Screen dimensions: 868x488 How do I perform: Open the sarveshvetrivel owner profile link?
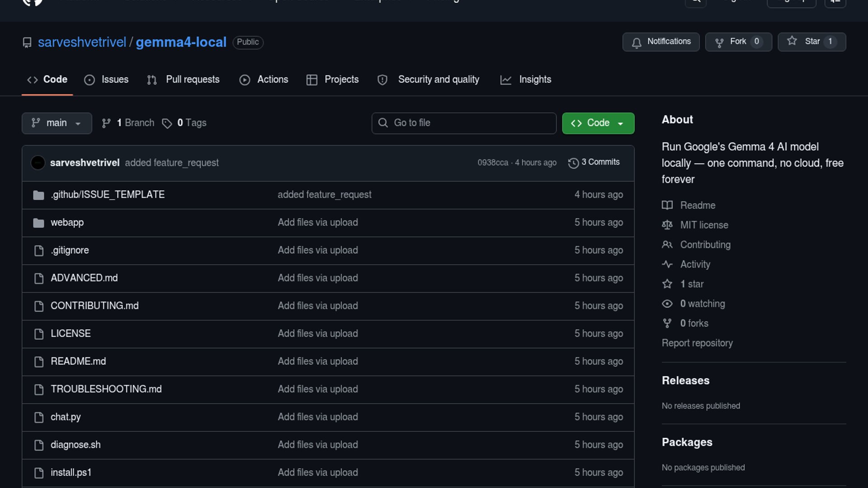82,42
